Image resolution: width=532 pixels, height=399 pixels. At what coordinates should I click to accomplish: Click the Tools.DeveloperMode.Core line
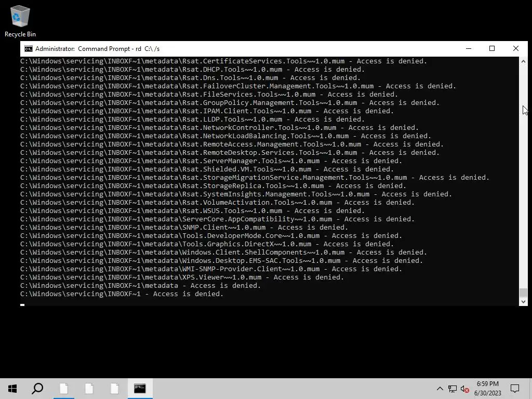tap(211, 236)
